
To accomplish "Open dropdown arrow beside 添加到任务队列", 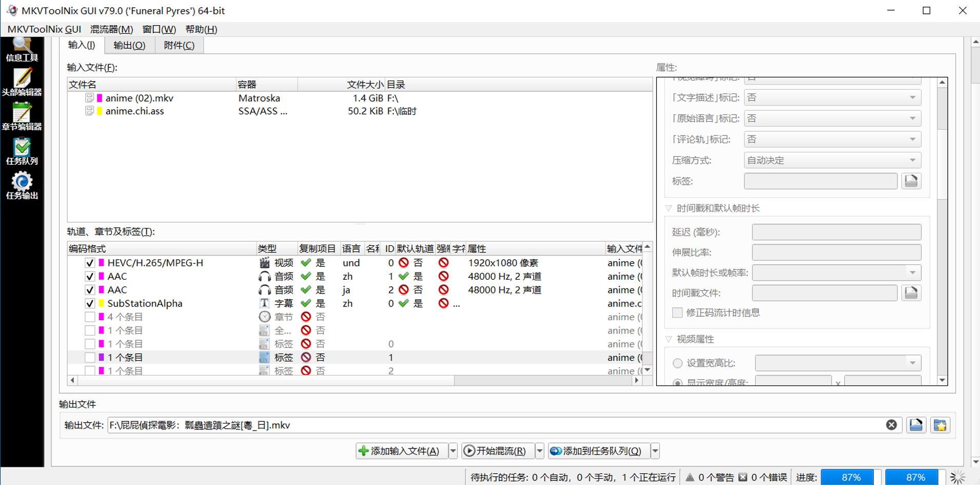I will tap(655, 451).
